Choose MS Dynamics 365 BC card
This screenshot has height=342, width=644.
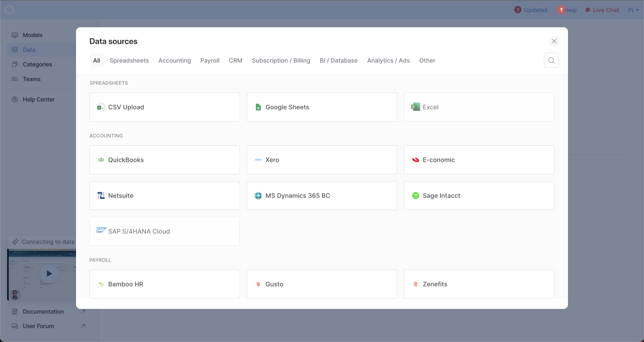pyautogui.click(x=322, y=195)
